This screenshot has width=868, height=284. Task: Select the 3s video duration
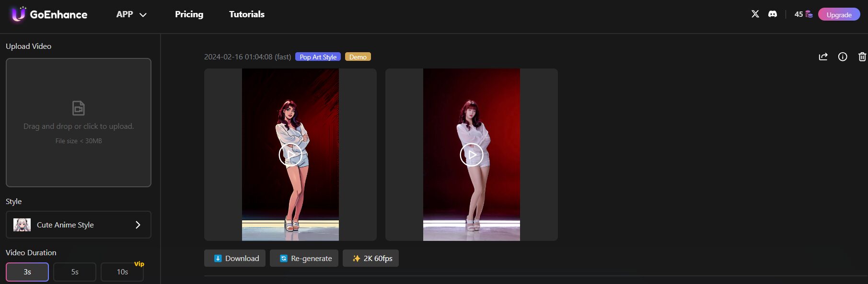[x=27, y=272]
